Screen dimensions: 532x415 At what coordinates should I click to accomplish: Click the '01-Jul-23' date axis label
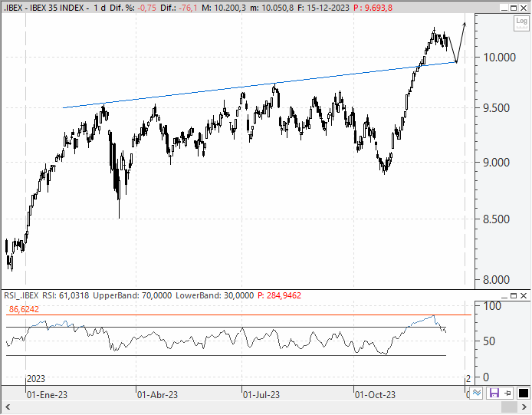261,395
